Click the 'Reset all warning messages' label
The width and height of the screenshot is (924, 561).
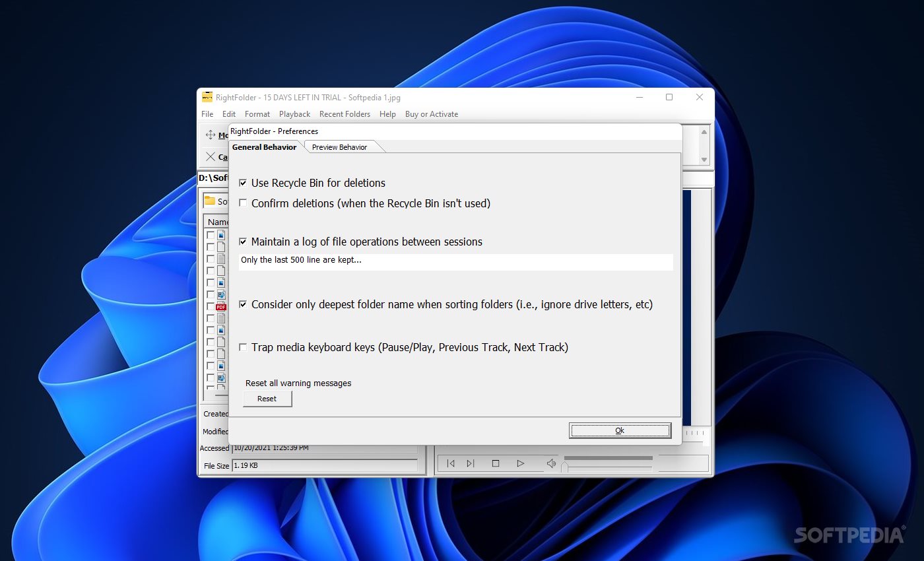[298, 383]
